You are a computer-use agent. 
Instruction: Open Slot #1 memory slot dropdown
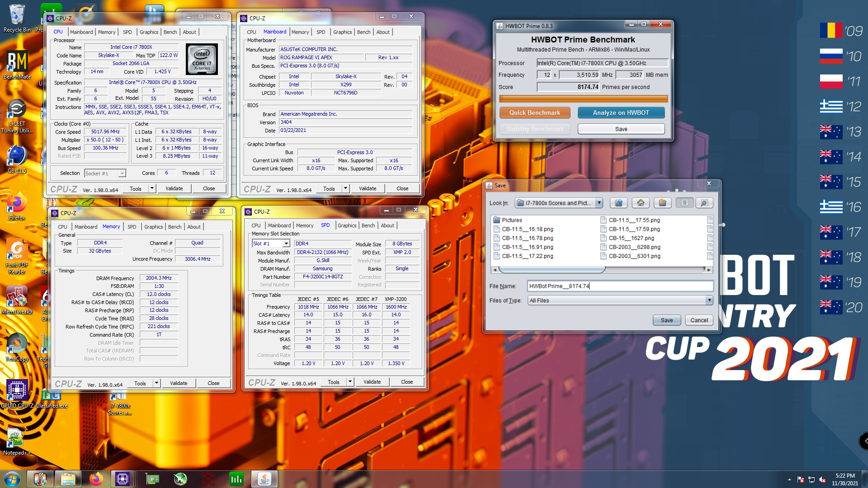[x=286, y=244]
